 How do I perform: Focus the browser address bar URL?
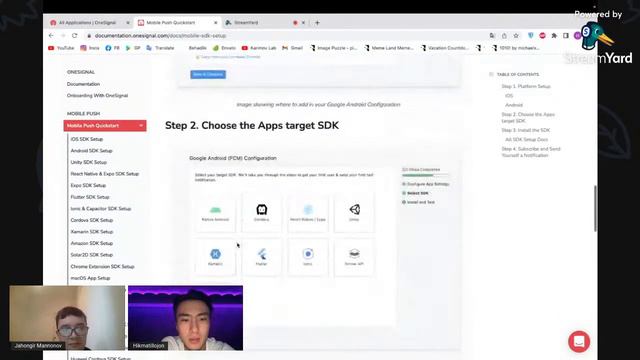160,36
